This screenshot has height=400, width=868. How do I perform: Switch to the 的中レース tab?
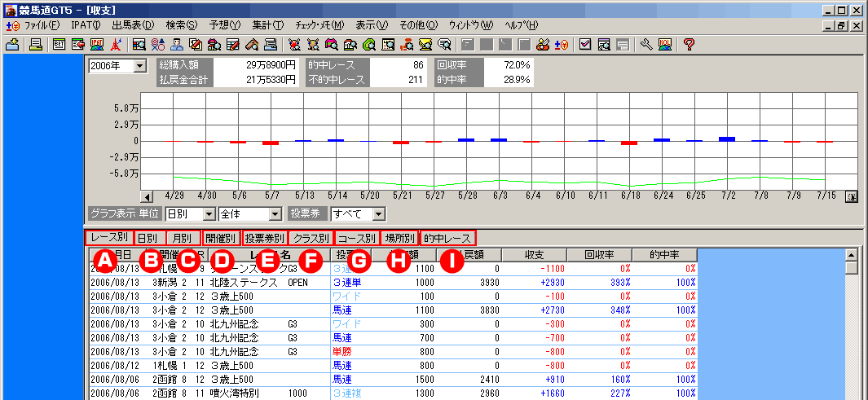[447, 239]
